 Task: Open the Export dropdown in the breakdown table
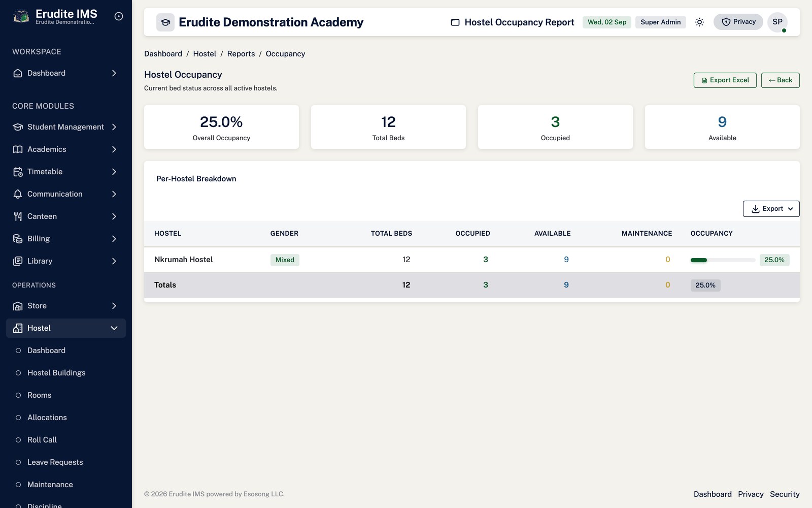(771, 209)
